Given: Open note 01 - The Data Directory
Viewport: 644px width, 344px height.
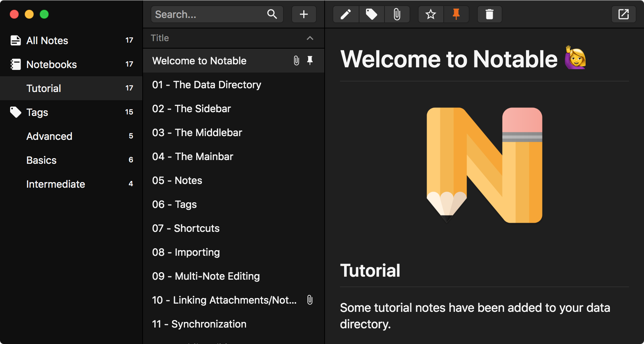Looking at the screenshot, I should coord(234,85).
